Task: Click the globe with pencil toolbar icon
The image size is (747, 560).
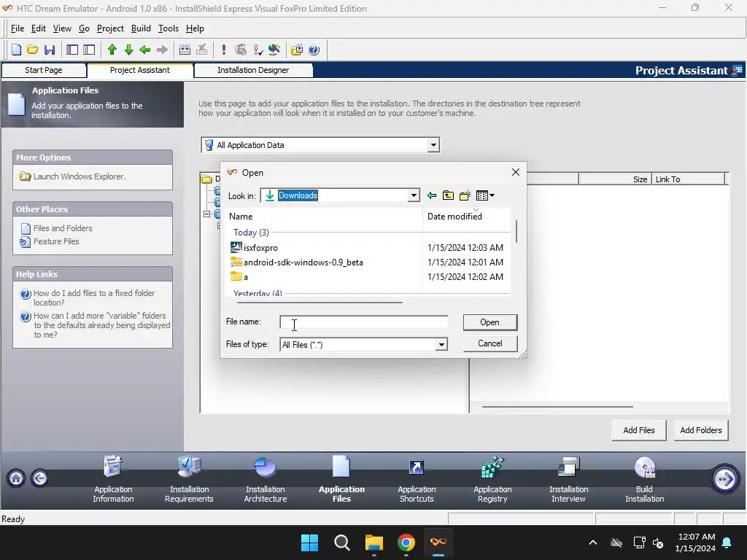Action: (x=274, y=50)
